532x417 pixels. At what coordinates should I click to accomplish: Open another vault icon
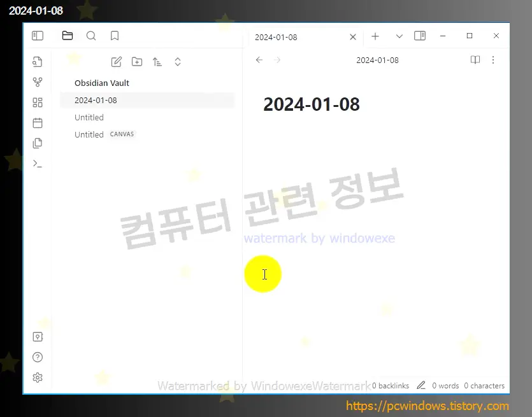click(x=38, y=337)
